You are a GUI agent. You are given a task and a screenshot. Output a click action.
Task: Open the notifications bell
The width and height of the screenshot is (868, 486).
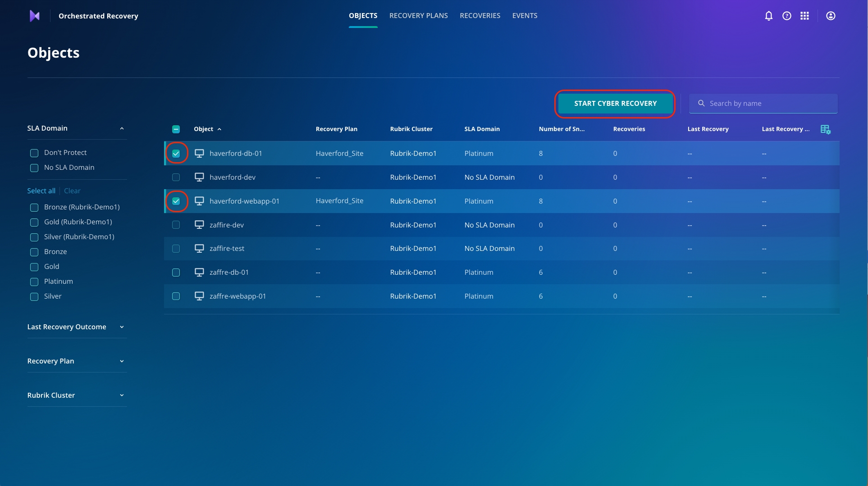pos(768,16)
